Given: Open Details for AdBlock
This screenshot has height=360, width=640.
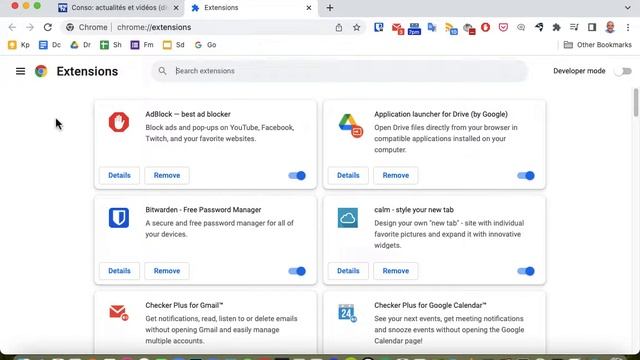Looking at the screenshot, I should tap(119, 176).
